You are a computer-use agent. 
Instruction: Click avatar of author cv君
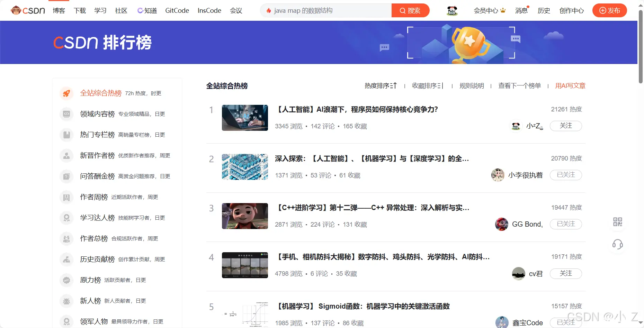[519, 274]
